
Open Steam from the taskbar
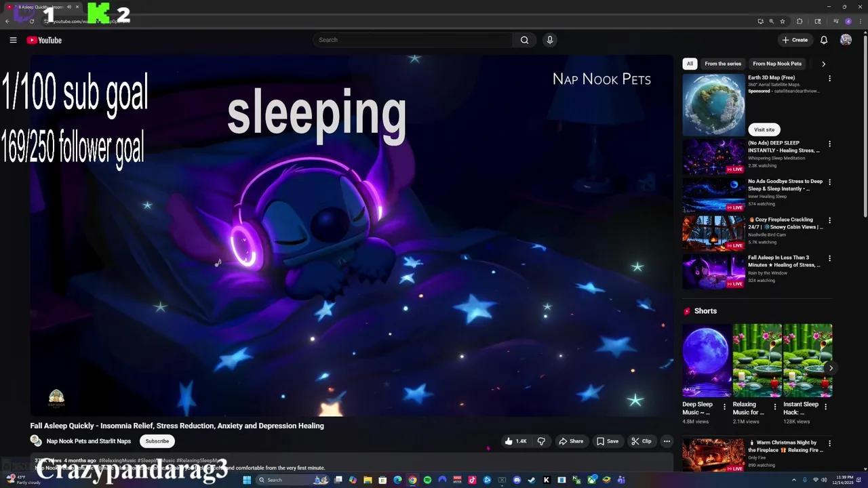point(532,480)
